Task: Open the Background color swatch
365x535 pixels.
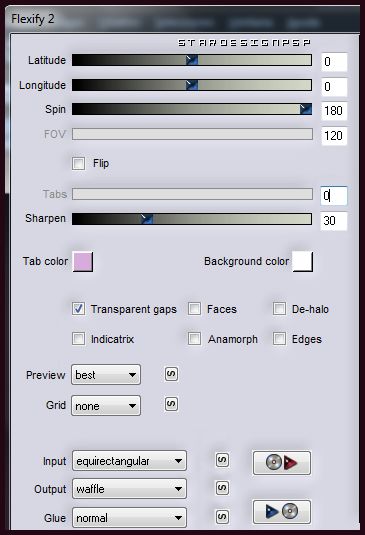Action: point(303,262)
